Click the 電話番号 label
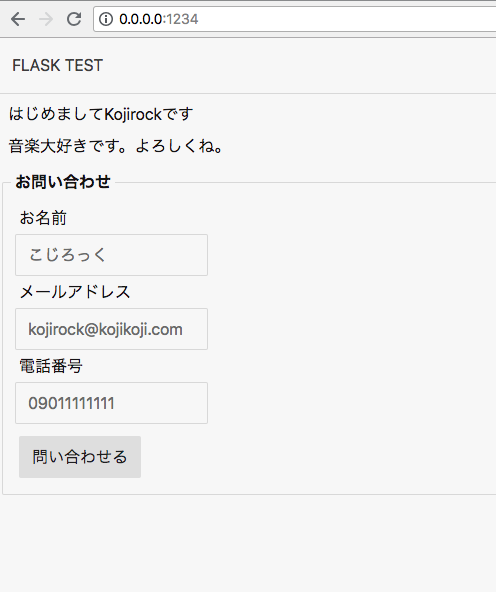 pos(51,366)
